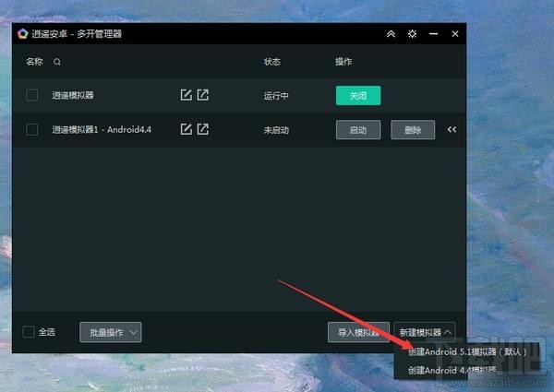This screenshot has height=392, width=554.
Task: Click the 运行中 status text
Action: (x=276, y=96)
